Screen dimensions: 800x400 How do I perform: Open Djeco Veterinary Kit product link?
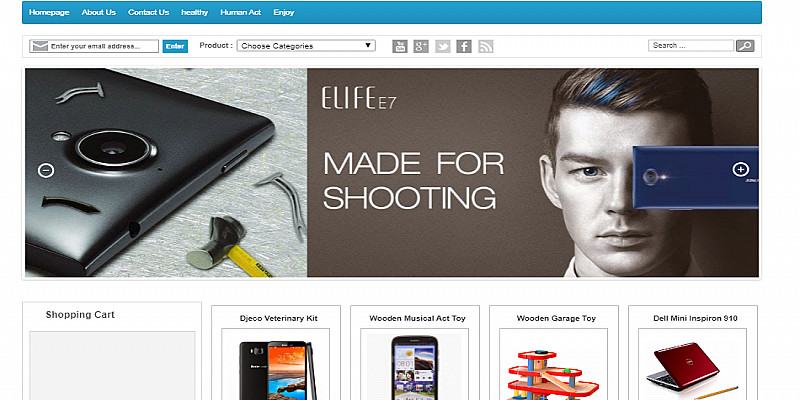tap(279, 318)
